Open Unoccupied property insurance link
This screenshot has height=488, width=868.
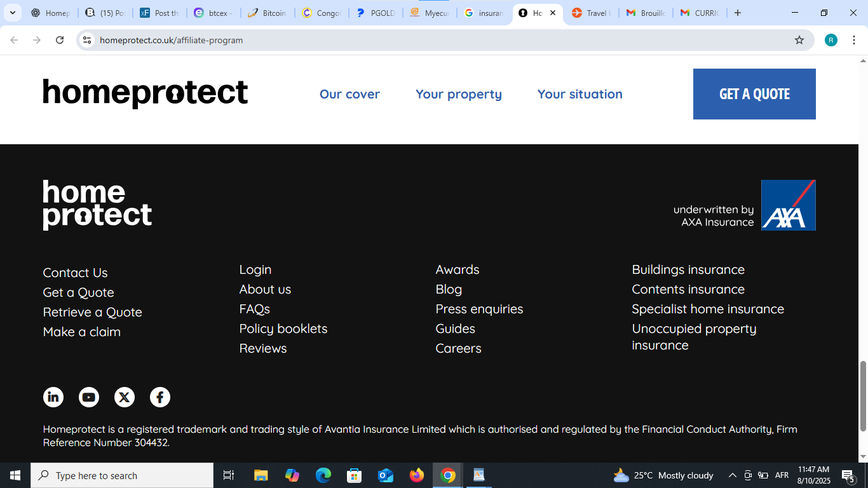coord(694,337)
